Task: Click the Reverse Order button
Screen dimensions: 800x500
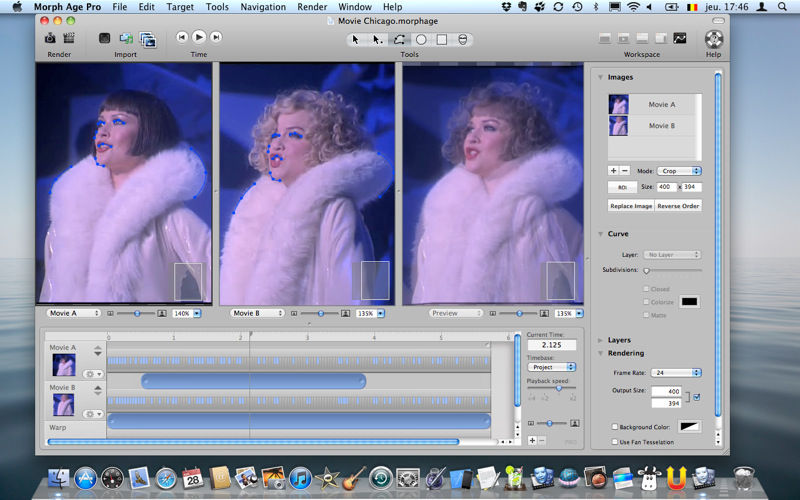Action: (678, 206)
